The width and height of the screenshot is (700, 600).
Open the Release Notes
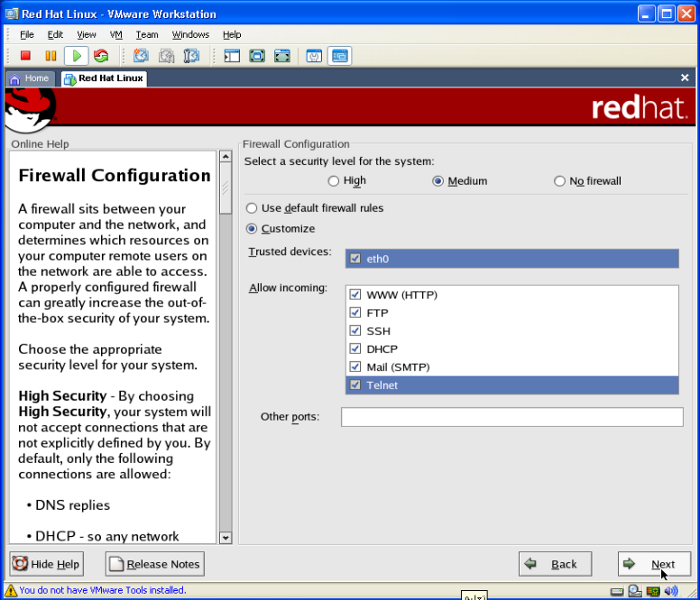[154, 564]
